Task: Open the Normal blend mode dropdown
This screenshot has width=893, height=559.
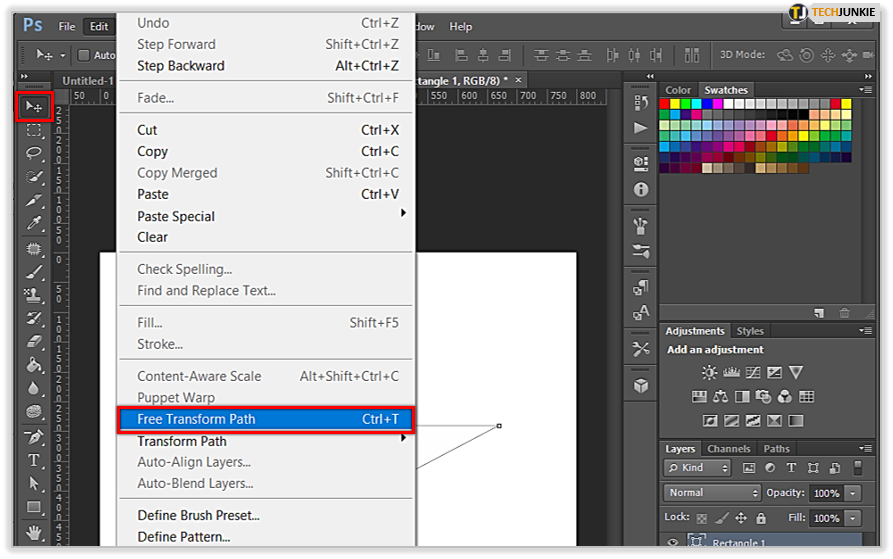Action: (x=712, y=493)
